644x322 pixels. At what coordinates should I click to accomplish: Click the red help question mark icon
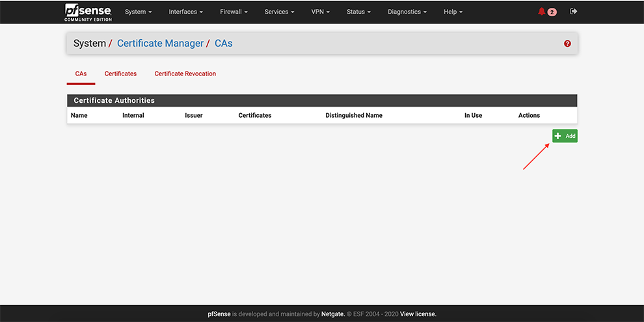pos(567,44)
